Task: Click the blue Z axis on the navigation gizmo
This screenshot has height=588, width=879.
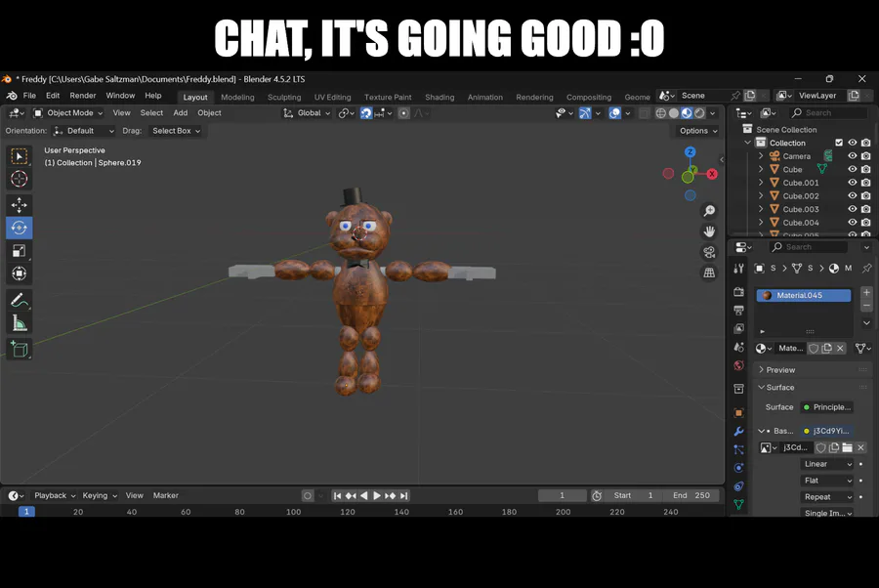Action: pos(691,152)
